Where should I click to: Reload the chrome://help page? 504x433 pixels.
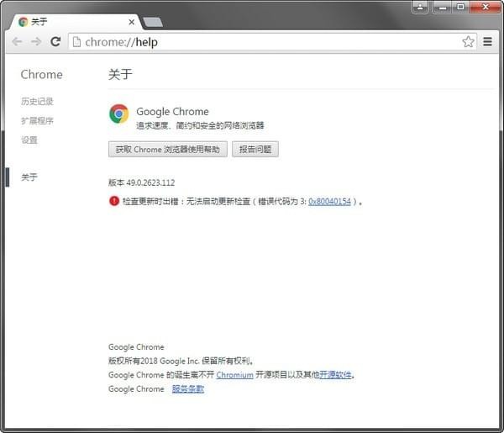tap(55, 41)
